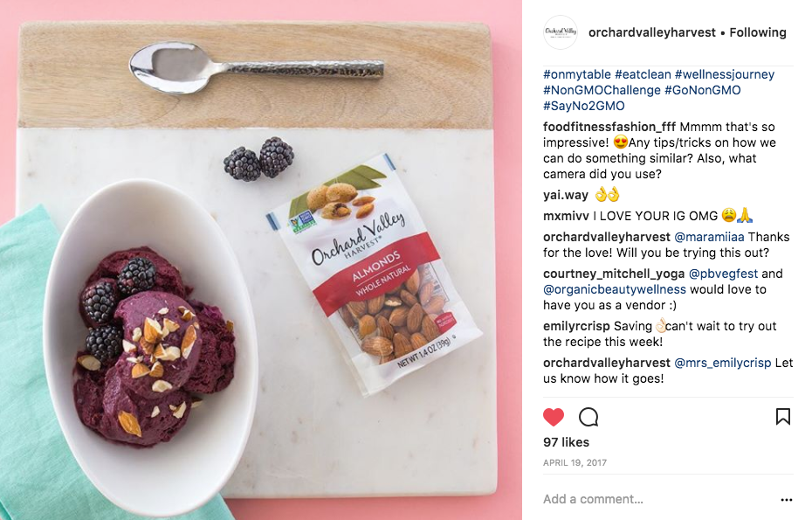Open the #eatclean hashtag

[643, 74]
